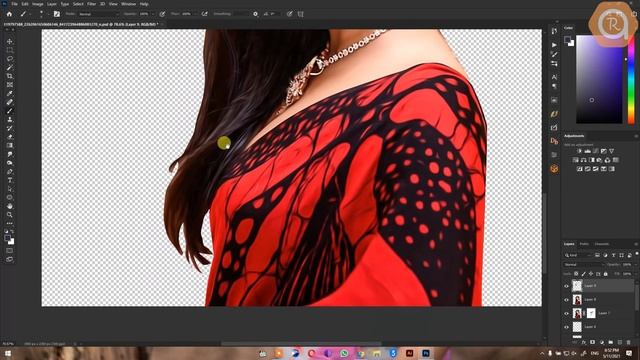Toggle lock position
This screenshot has height=360, width=640.
pos(591,274)
